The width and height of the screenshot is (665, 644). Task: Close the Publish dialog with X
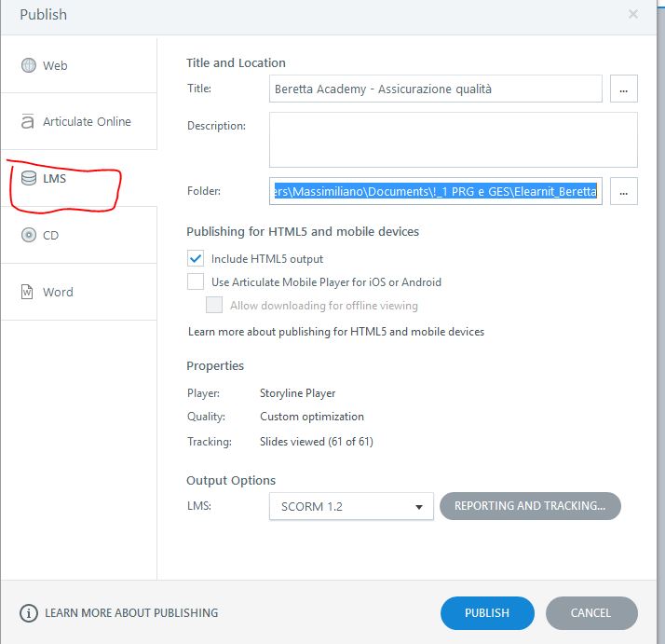pos(633,14)
